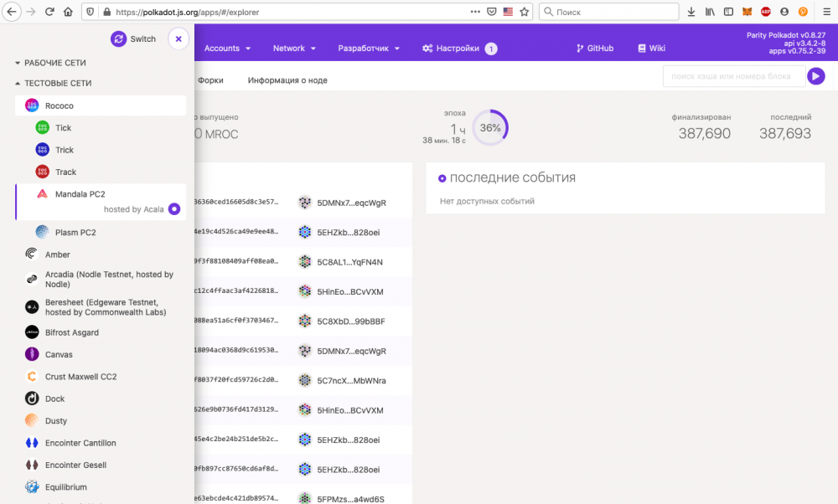Open the Firefox hamburger menu

[826, 11]
